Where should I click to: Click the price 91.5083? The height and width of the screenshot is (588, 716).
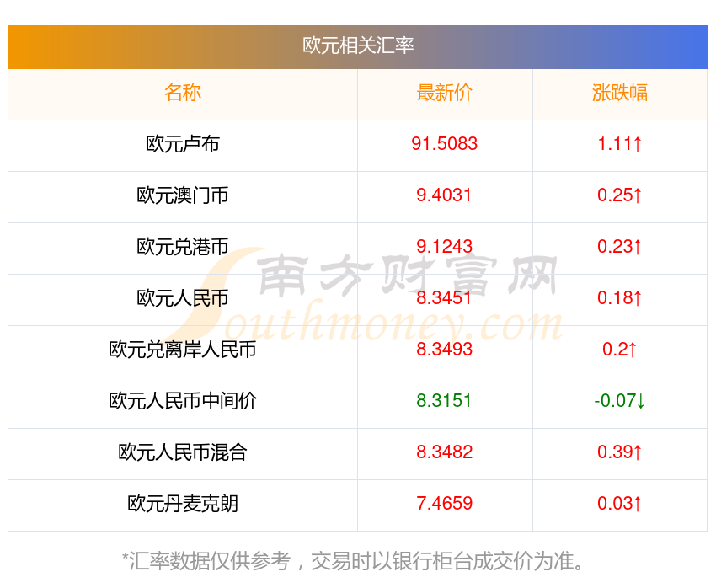(x=444, y=144)
